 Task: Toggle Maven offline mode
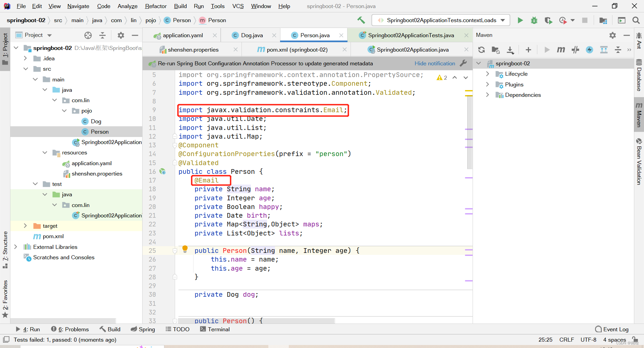575,50
